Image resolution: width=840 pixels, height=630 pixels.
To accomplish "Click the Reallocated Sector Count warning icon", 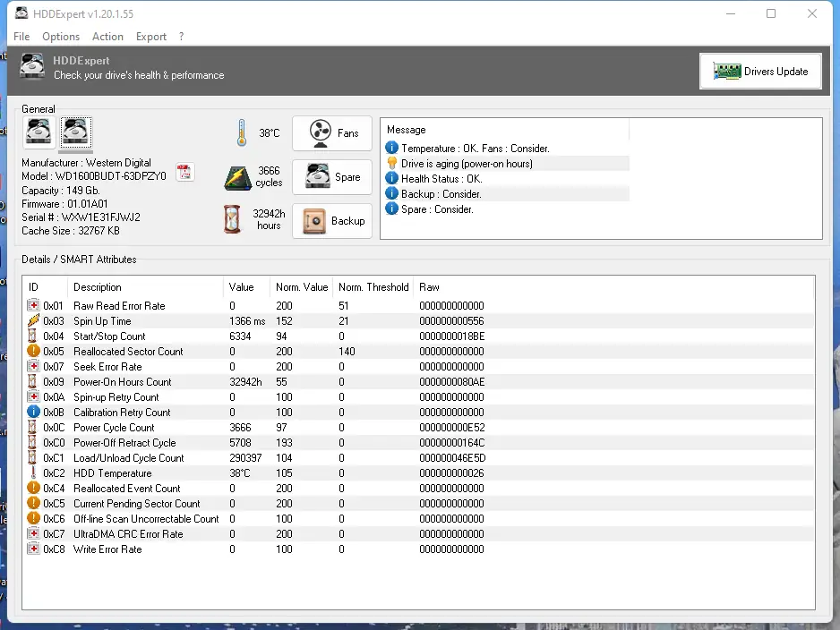I will [33, 351].
